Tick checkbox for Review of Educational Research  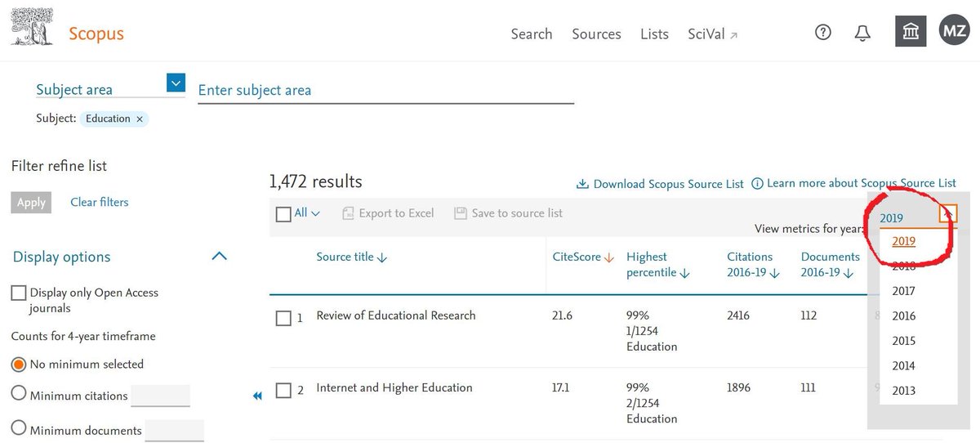283,318
